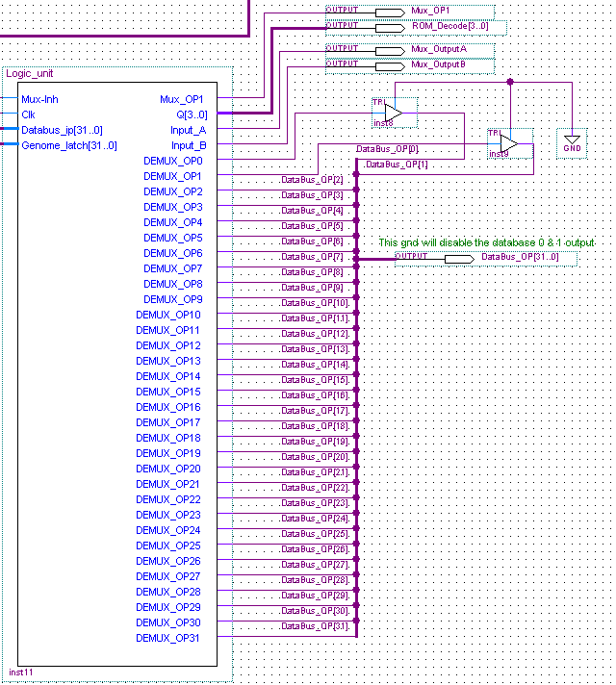Click the inst9 TRI buffer symbol
Viewport: 616px width, 685px height.
pos(508,143)
